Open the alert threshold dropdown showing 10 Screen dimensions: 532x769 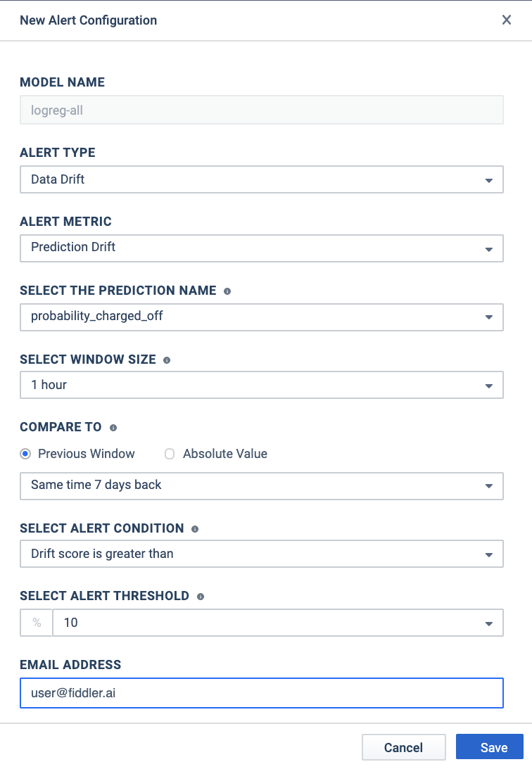278,623
